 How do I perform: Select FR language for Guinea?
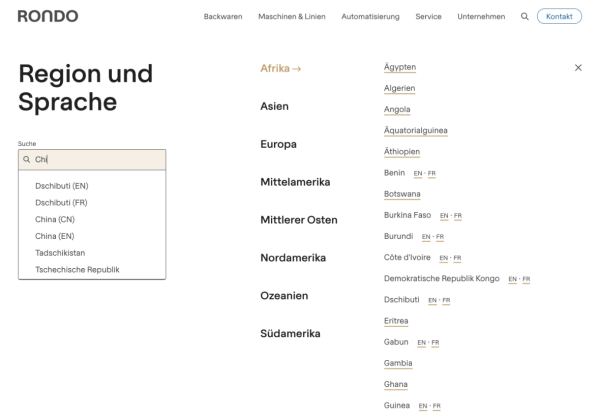[437, 406]
